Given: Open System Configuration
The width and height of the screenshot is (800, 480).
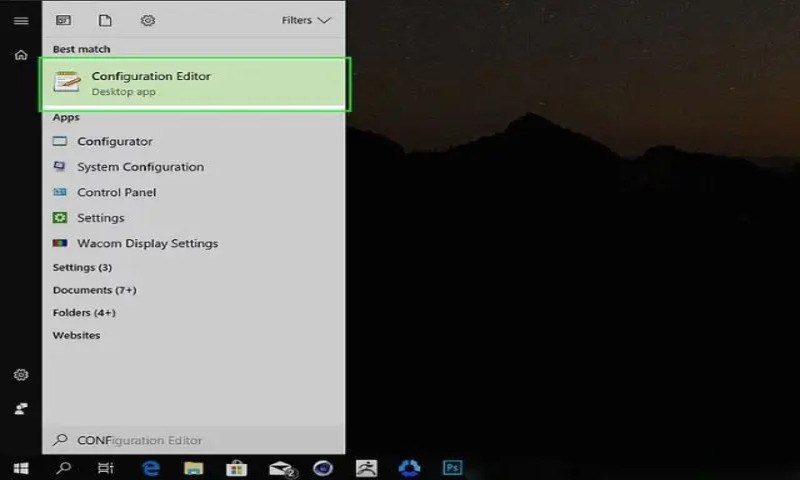Looking at the screenshot, I should click(x=193, y=167).
